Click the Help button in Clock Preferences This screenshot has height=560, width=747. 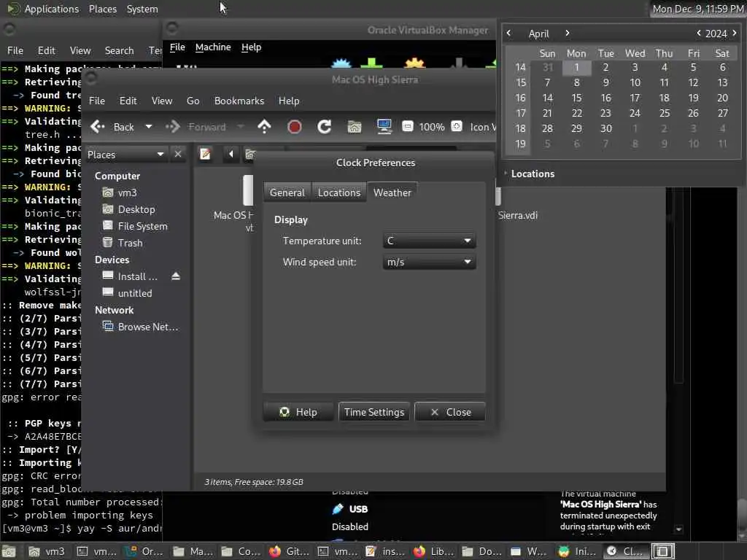(298, 412)
